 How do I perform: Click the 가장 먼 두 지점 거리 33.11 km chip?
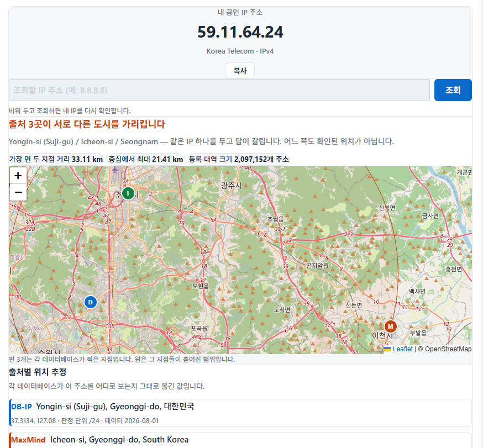[56, 159]
